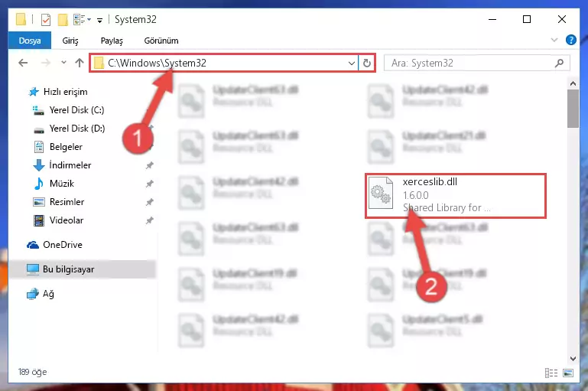588x391 pixels.
Task: Click the C:\Windows\System32 address bar
Action: tap(224, 63)
